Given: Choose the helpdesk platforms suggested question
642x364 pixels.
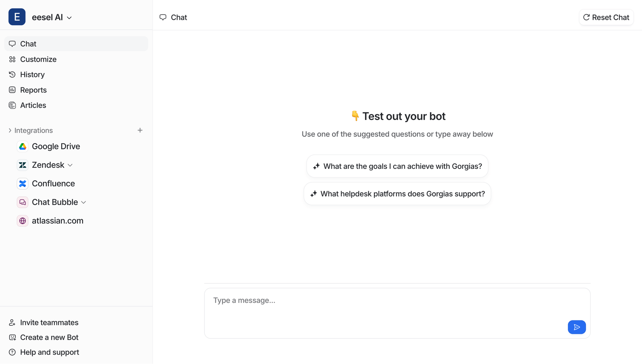Looking at the screenshot, I should pyautogui.click(x=397, y=194).
